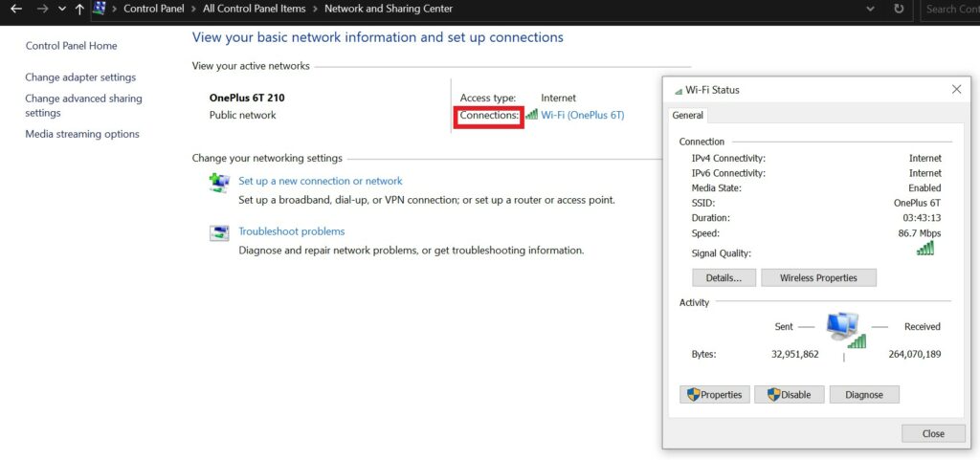980x460 pixels.
Task: Expand the address bar history dropdown
Action: click(871, 9)
